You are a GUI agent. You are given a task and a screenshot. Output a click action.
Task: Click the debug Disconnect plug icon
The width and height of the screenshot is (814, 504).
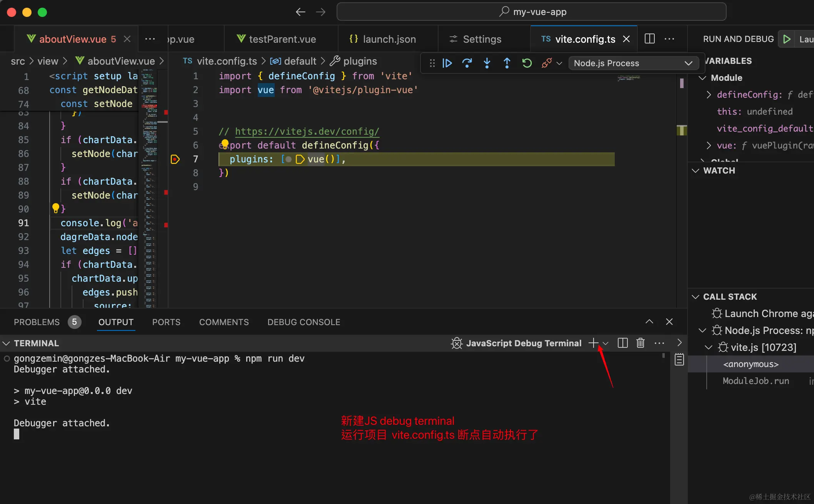(x=546, y=63)
